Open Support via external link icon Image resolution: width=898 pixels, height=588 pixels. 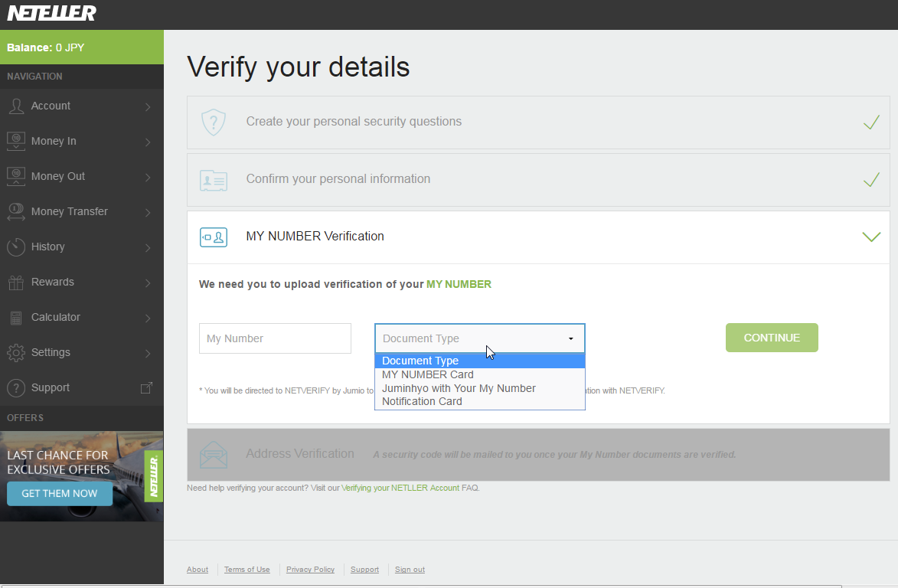147,388
